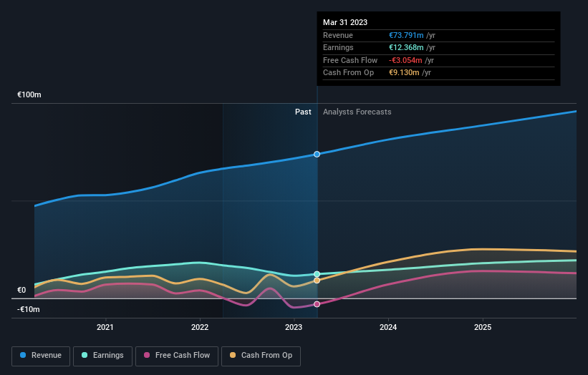Screen dimensions: 588x375
Task: Click the pink dot in Free Cash Flow legend
Action: 147,355
